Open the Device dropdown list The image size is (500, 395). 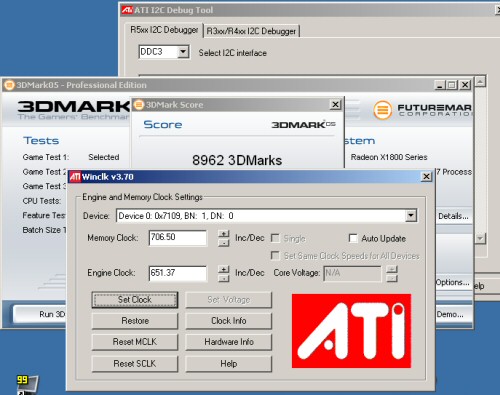[x=411, y=216]
